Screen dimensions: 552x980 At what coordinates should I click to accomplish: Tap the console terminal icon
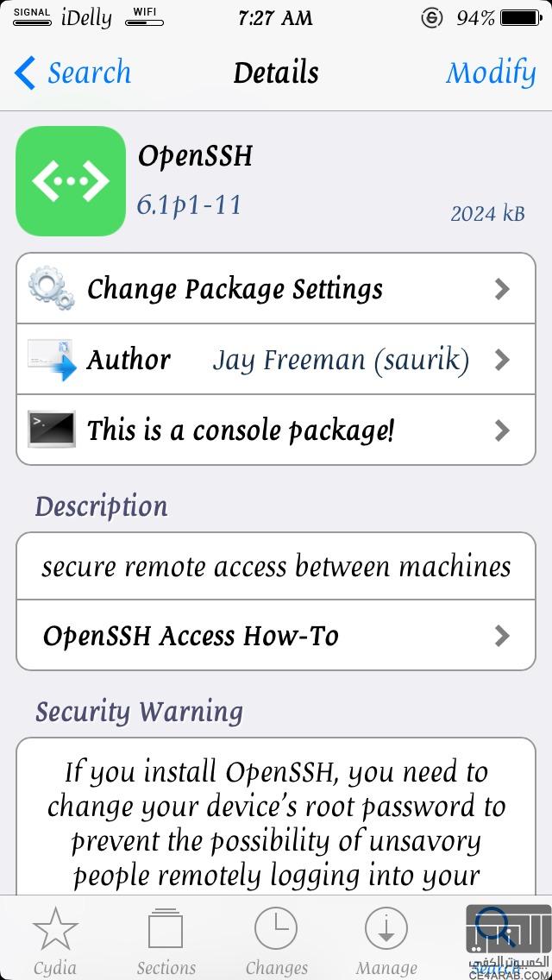pyautogui.click(x=51, y=430)
